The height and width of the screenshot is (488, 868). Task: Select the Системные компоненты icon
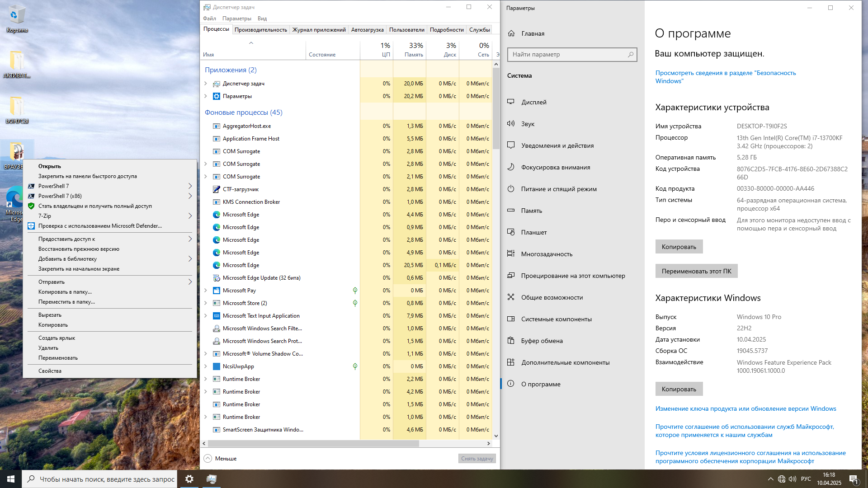coord(511,319)
